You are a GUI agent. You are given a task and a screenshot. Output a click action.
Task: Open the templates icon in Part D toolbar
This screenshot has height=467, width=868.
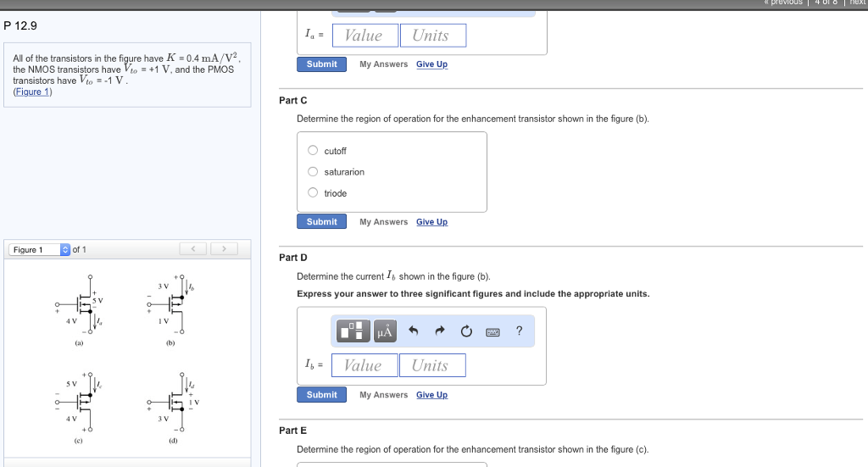pyautogui.click(x=353, y=331)
